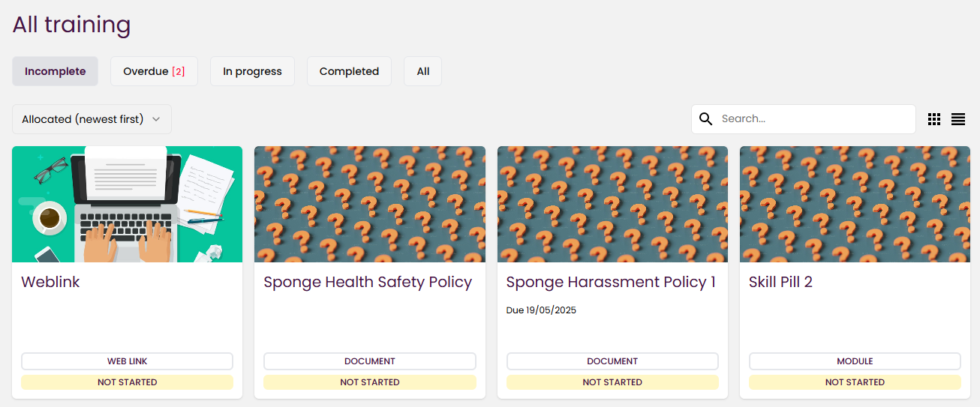980x407 pixels.
Task: Open the Skill Pill 2 thumbnail
Action: [855, 204]
